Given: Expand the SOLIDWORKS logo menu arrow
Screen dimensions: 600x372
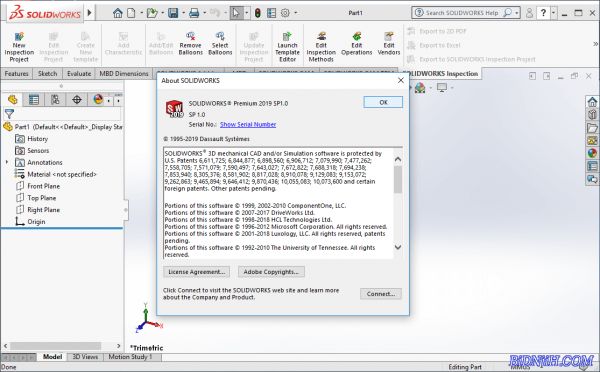Looking at the screenshot, I should (90, 13).
